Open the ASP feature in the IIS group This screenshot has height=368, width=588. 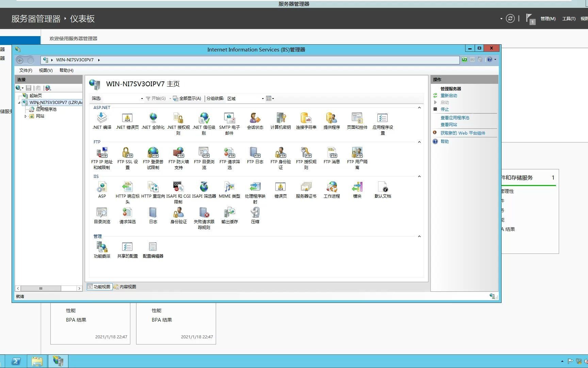[x=102, y=190]
